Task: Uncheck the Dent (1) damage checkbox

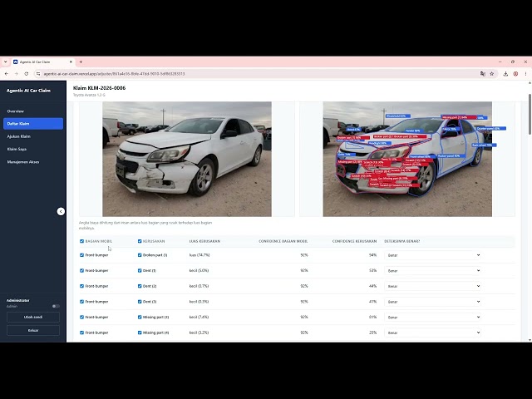Action: [x=140, y=270]
